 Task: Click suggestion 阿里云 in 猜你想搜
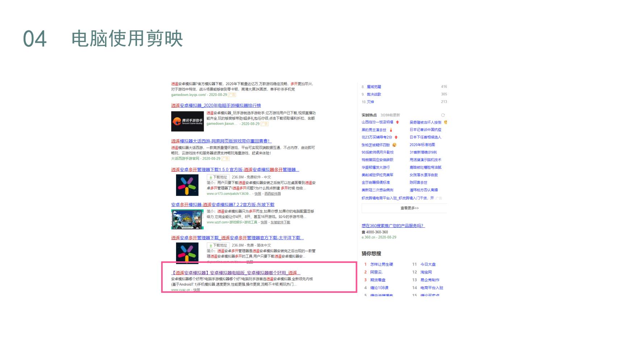tap(376, 272)
